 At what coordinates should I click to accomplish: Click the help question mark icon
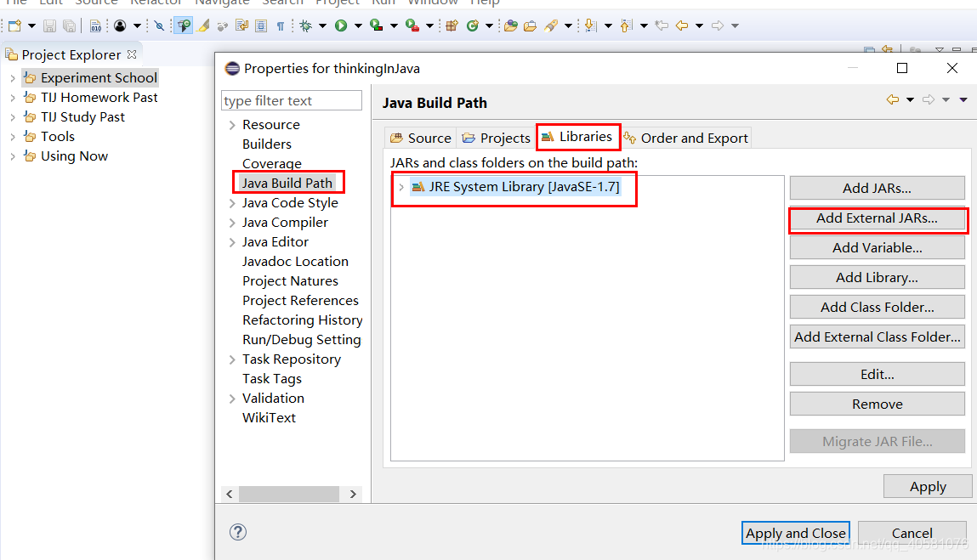coord(238,532)
